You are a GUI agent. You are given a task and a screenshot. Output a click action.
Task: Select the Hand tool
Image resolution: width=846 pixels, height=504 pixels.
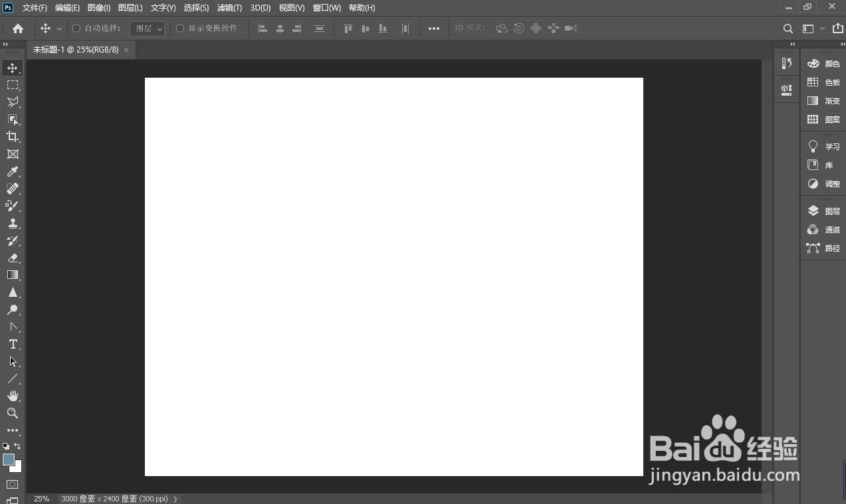point(13,396)
